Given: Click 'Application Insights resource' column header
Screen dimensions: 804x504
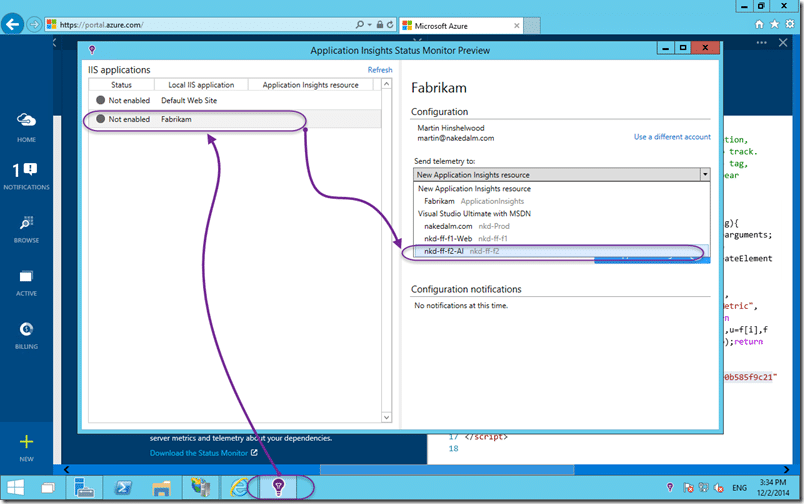Looking at the screenshot, I should 311,85.
